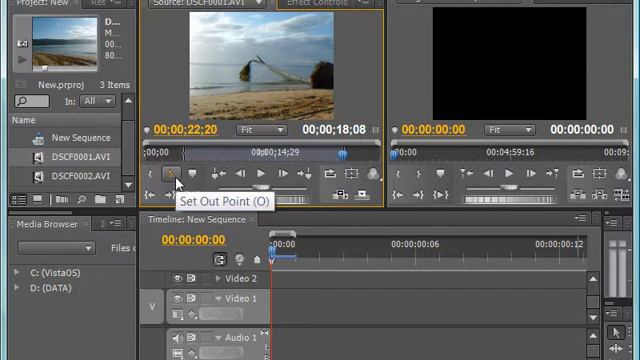Expand D: (DATA) drive
This screenshot has width=640, height=360.
(16, 287)
